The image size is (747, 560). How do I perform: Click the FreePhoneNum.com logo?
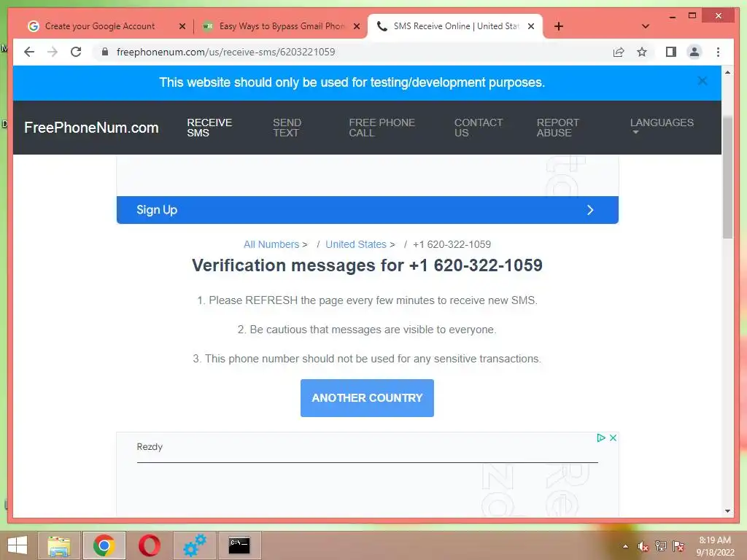[x=91, y=127]
